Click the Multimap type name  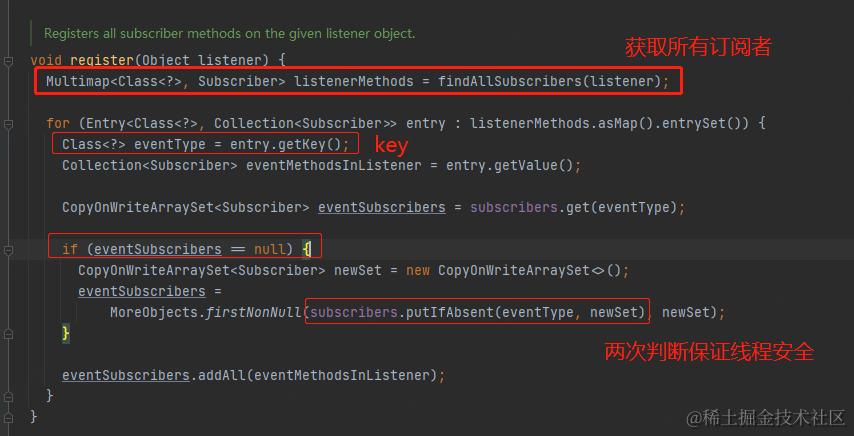pos(77,82)
